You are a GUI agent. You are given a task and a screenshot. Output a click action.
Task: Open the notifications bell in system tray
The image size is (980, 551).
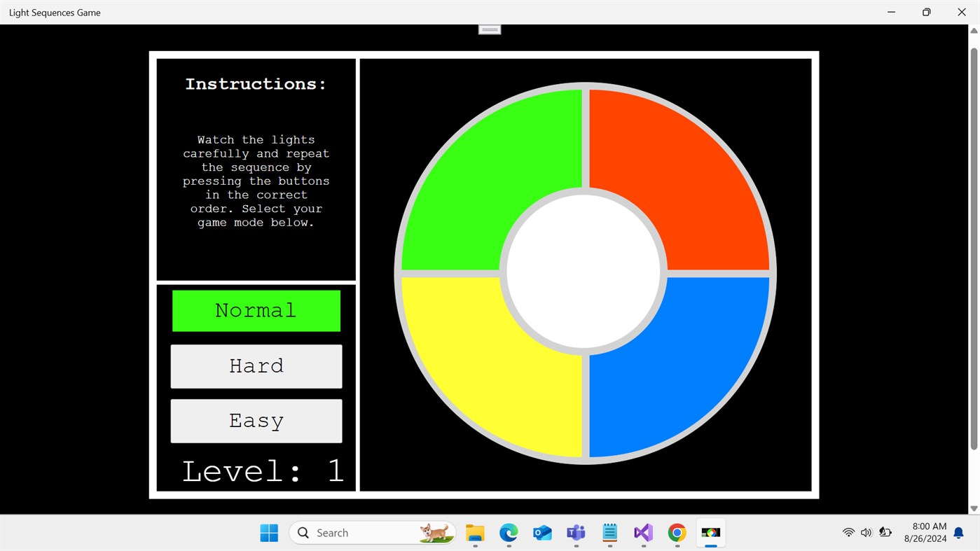[958, 532]
